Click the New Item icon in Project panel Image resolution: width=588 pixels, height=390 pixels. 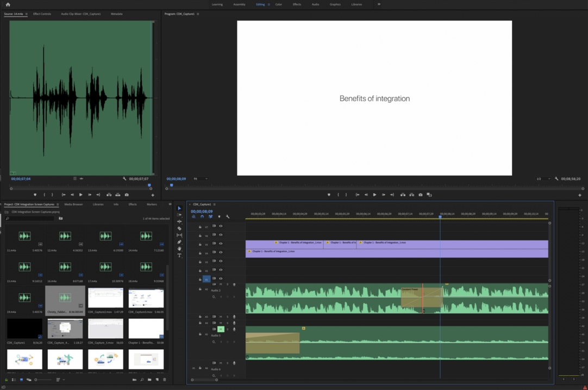(157, 380)
